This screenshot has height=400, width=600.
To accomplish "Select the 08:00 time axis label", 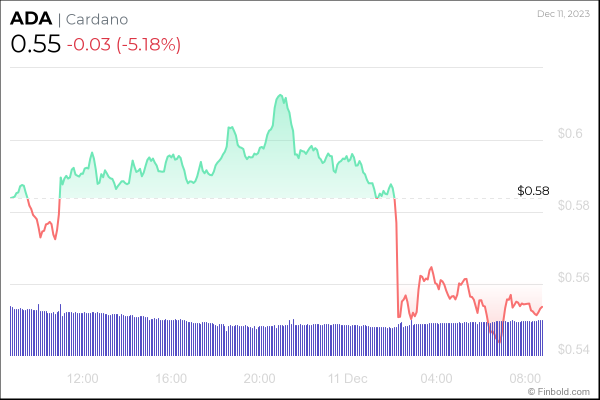I will (526, 379).
